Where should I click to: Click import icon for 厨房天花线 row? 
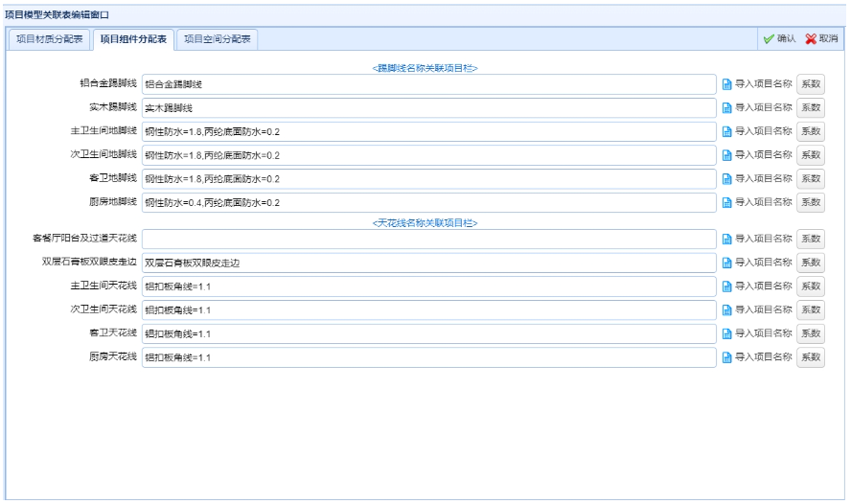pyautogui.click(x=727, y=357)
